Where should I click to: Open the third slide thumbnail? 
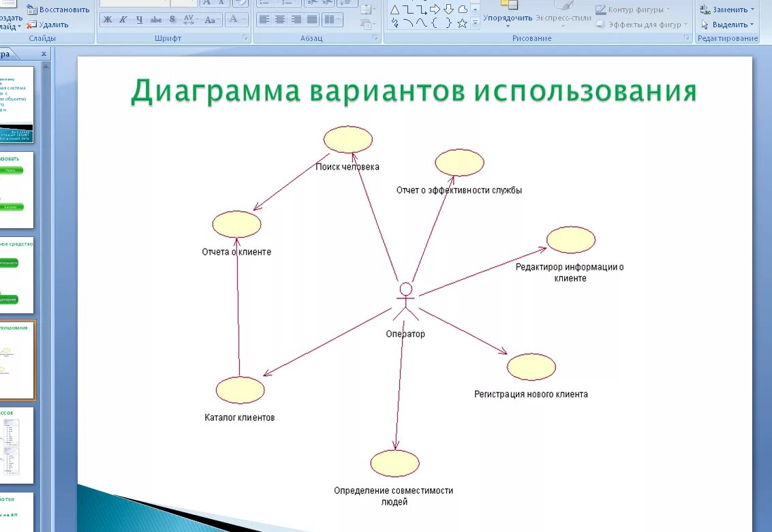(x=16, y=275)
